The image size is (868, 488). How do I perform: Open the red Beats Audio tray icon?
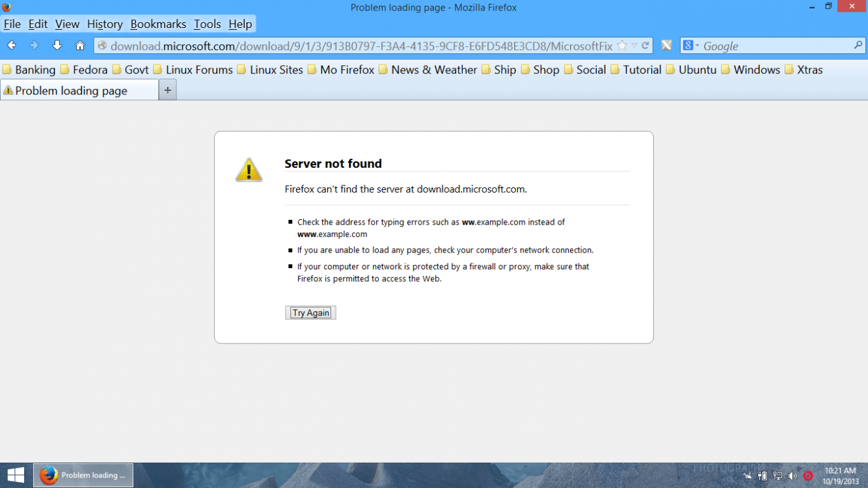coord(808,476)
